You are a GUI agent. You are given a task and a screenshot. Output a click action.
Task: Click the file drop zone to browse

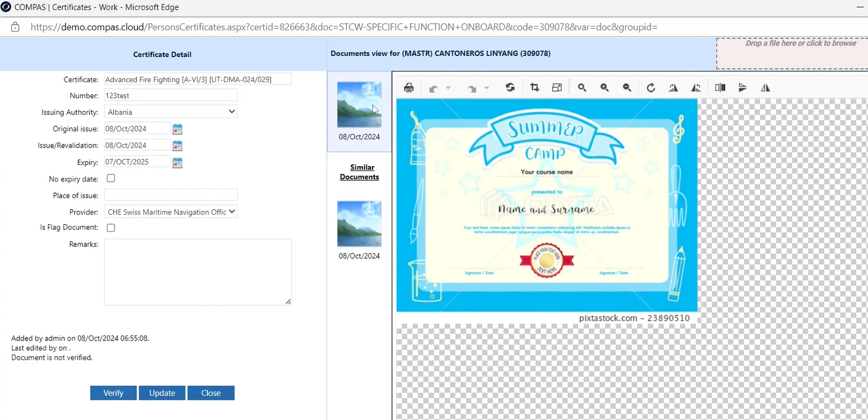(792, 54)
